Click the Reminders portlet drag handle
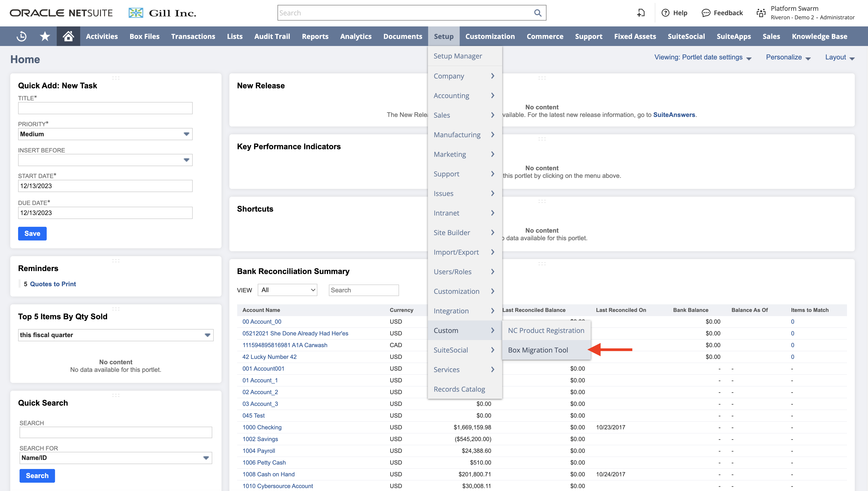Image resolution: width=868 pixels, height=491 pixels. pyautogui.click(x=116, y=261)
